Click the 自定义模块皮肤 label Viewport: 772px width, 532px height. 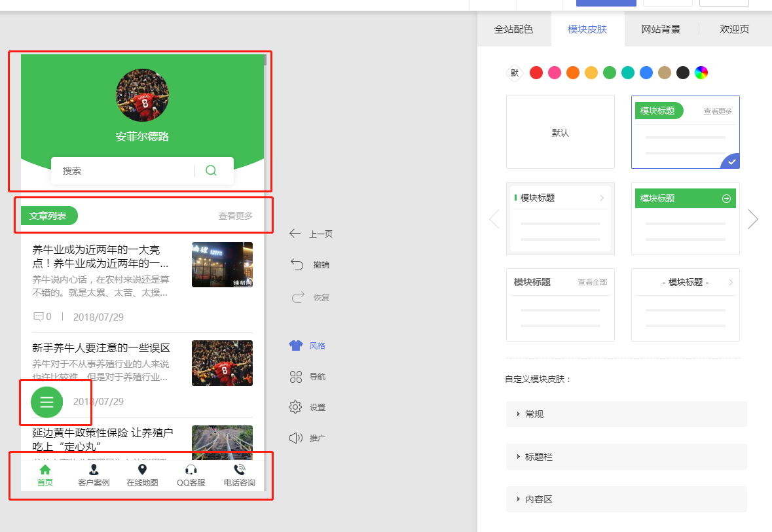click(x=538, y=379)
